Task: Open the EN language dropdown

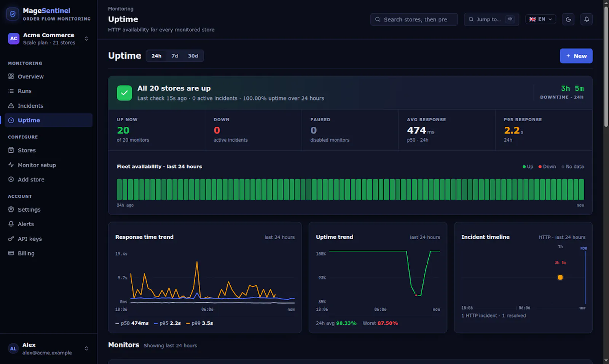Action: tap(540, 19)
